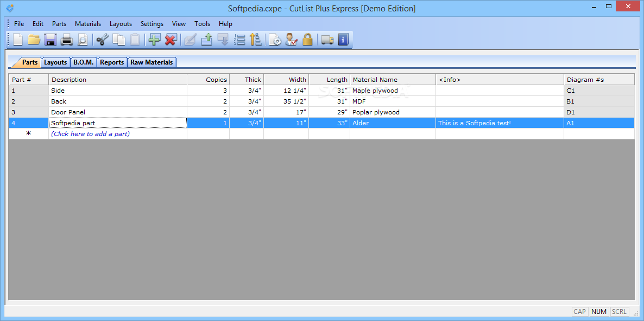644x321 pixels.
Task: Click the Thick column header
Action: [247, 80]
